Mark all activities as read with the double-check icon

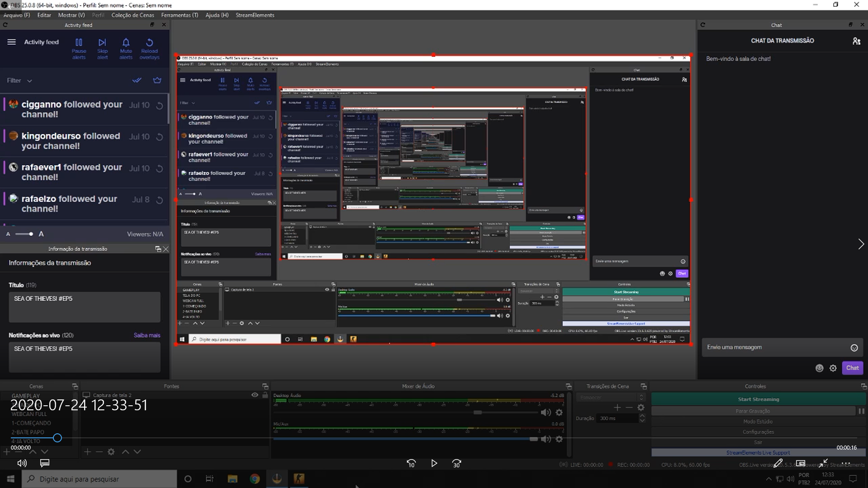point(137,80)
